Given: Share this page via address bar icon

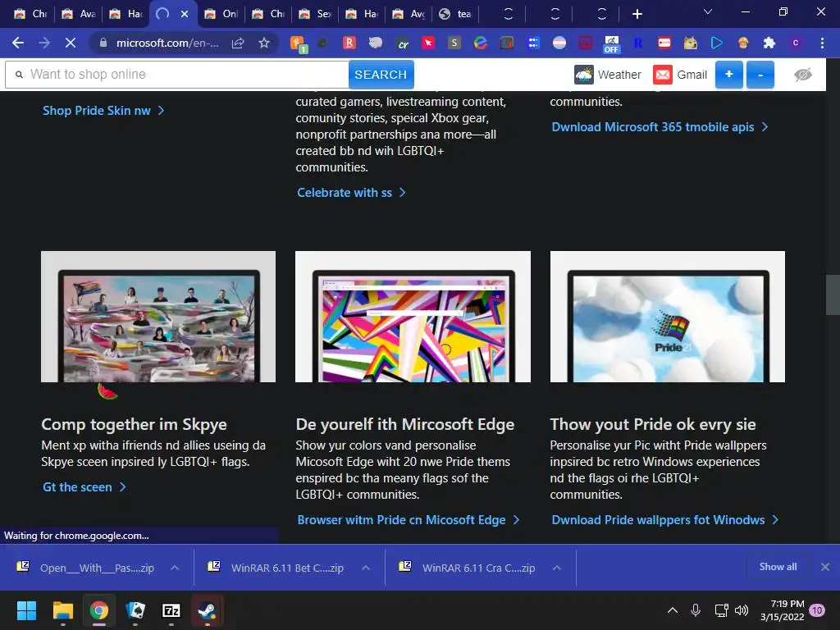Looking at the screenshot, I should (x=238, y=43).
